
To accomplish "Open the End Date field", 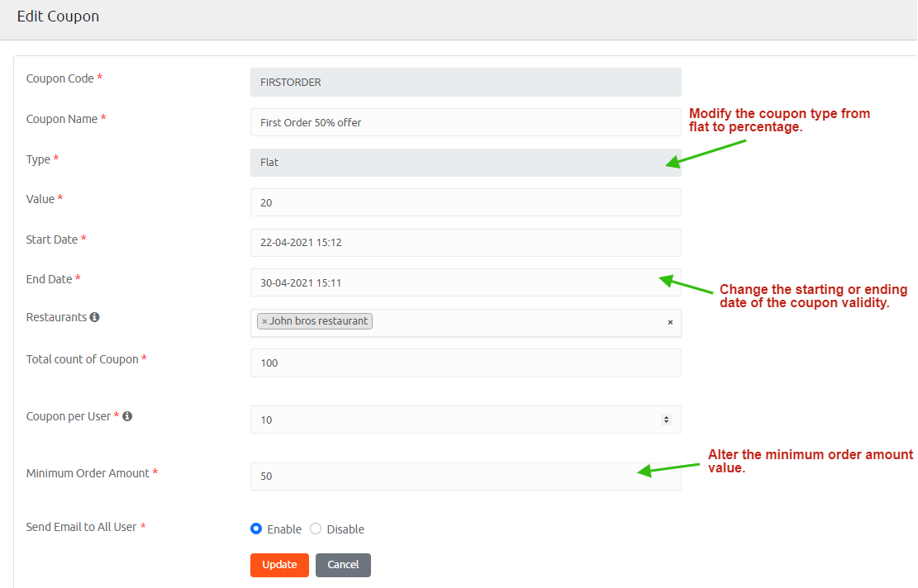I will point(465,282).
